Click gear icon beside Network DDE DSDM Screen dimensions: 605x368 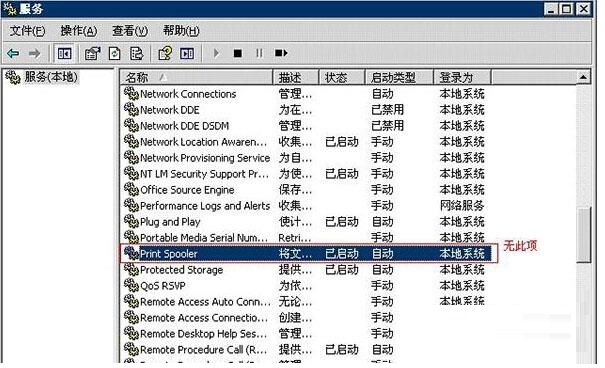(131, 125)
